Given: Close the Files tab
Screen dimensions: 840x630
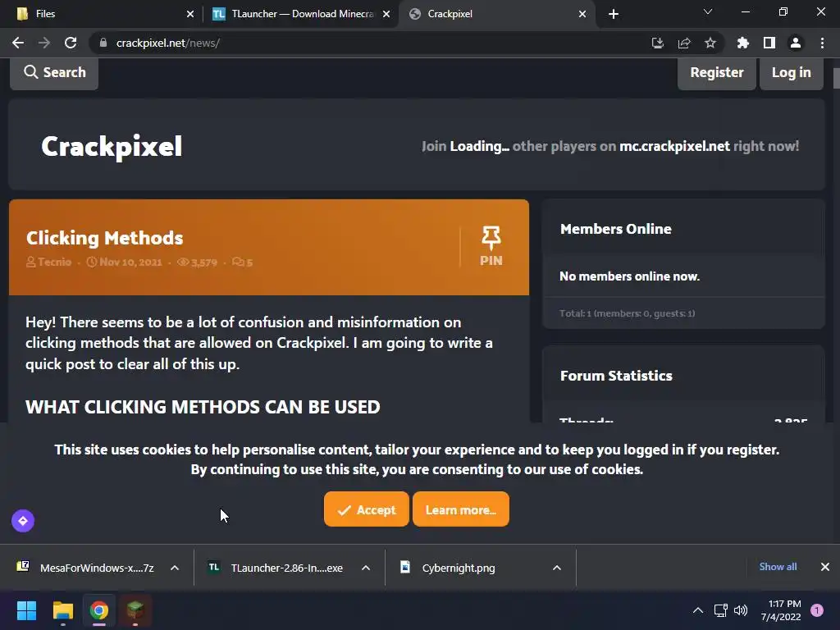Looking at the screenshot, I should (x=190, y=14).
